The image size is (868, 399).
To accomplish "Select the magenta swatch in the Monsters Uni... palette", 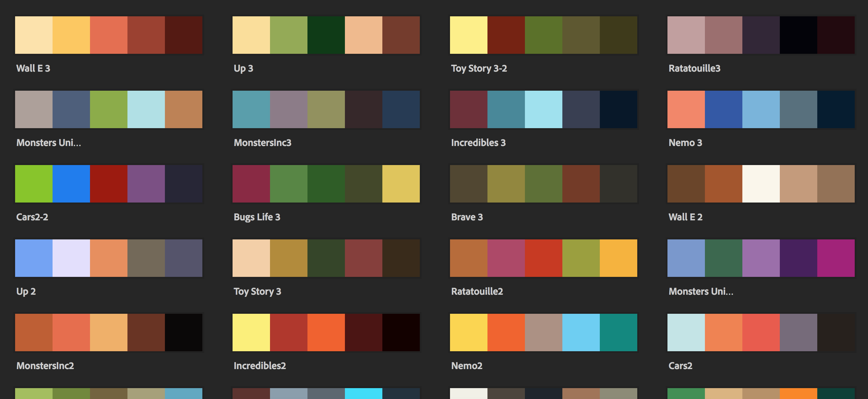I will [836, 258].
